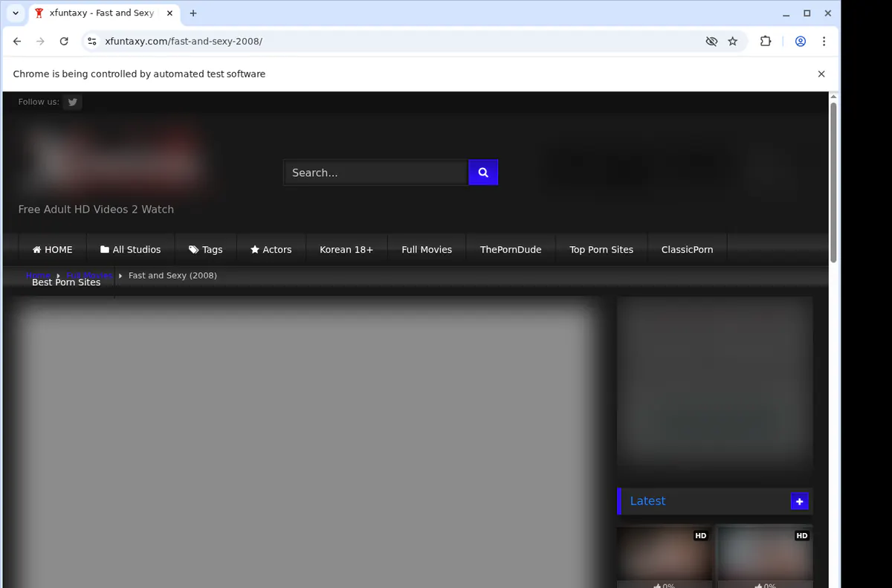Submit search with the magnifier button

pos(483,172)
